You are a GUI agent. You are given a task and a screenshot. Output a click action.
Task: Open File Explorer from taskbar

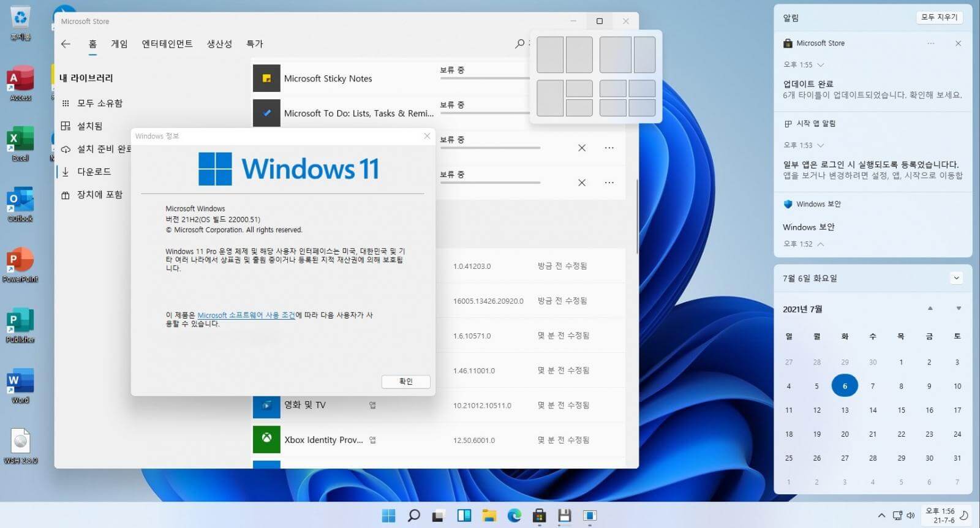(x=489, y=516)
